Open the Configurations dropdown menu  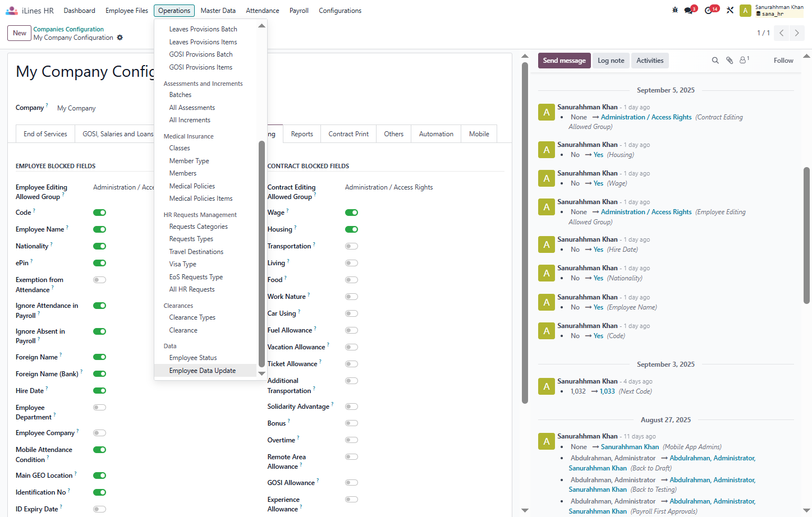click(340, 11)
